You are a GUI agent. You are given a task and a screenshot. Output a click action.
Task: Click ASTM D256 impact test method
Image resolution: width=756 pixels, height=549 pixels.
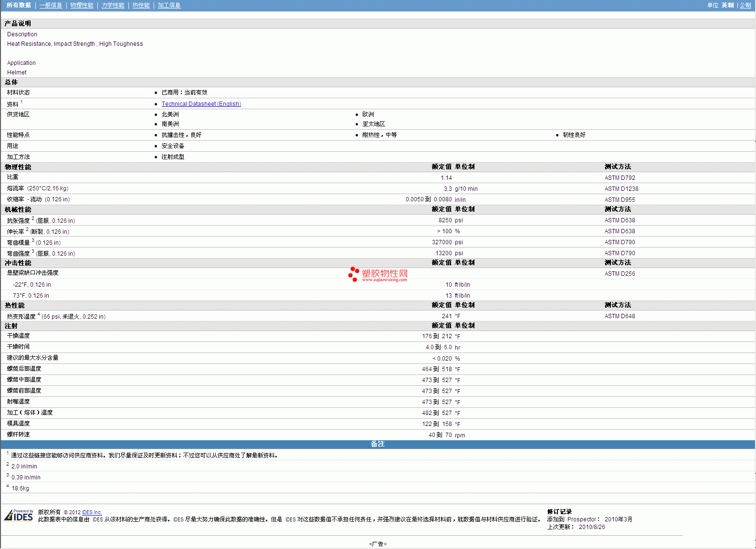tap(619, 274)
